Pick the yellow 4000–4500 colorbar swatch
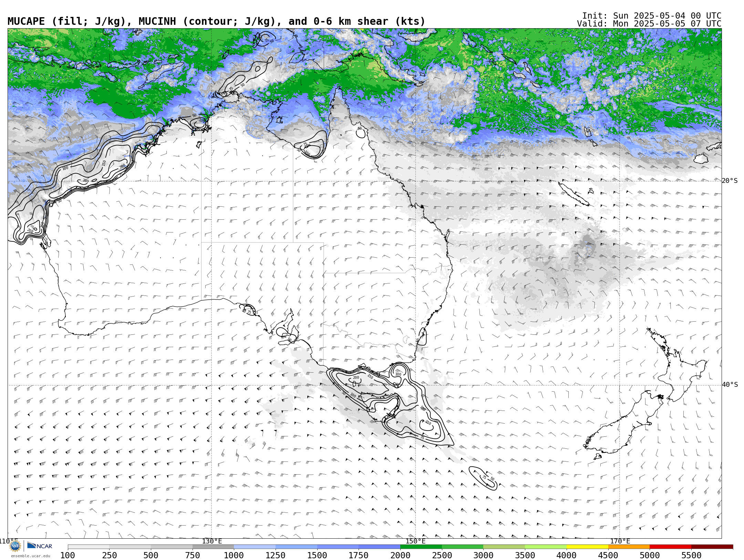 [587, 547]
